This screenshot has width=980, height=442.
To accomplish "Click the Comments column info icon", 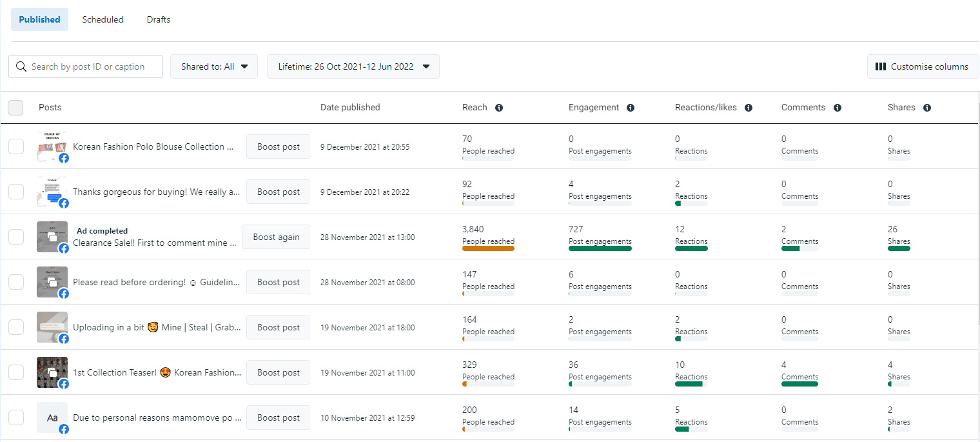I will (838, 108).
